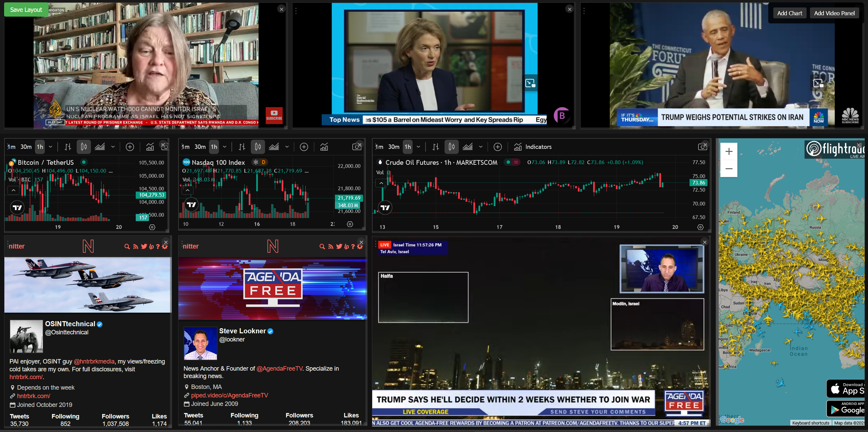868x432 pixels.
Task: Click the Save Layout button
Action: [x=26, y=9]
